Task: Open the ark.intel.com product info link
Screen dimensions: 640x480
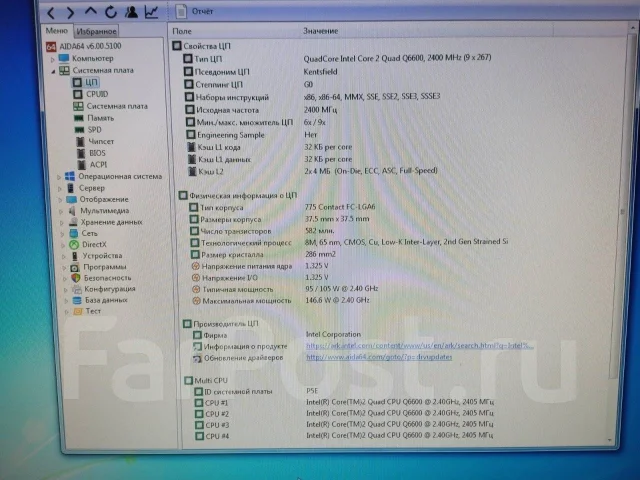Action: [420, 345]
